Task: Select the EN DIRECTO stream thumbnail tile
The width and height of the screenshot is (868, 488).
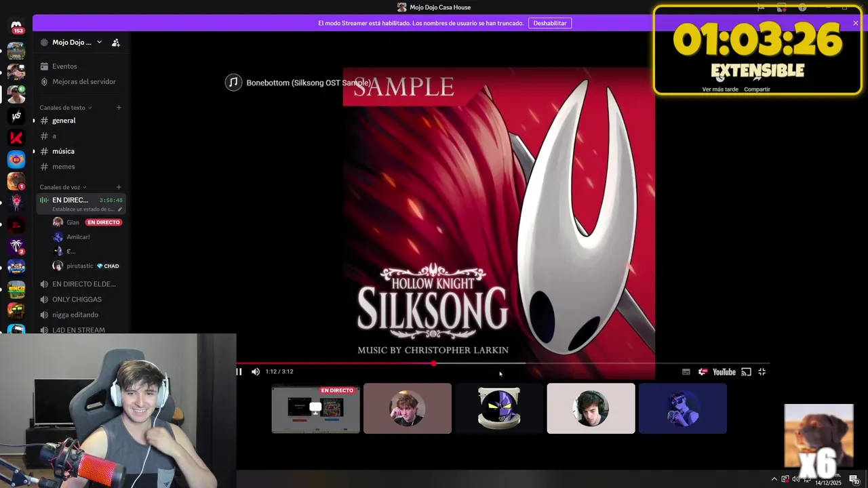Action: 315,408
